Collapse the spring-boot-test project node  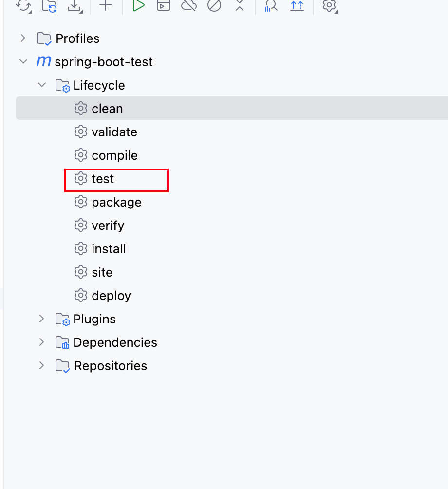pos(23,62)
